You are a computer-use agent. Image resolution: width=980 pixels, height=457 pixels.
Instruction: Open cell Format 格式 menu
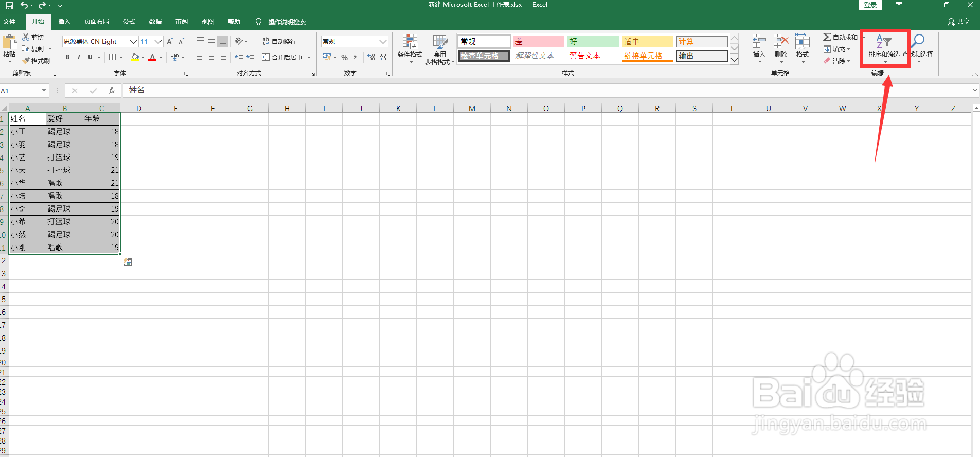click(x=803, y=48)
